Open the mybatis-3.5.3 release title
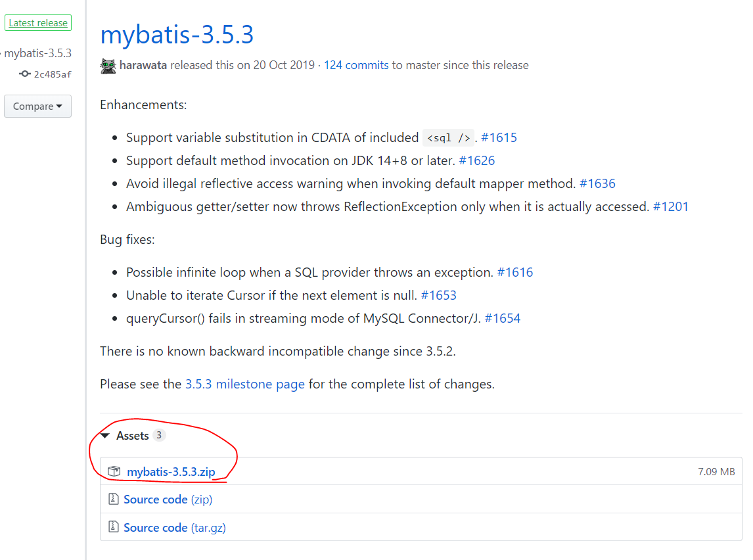The height and width of the screenshot is (560, 753). (177, 35)
